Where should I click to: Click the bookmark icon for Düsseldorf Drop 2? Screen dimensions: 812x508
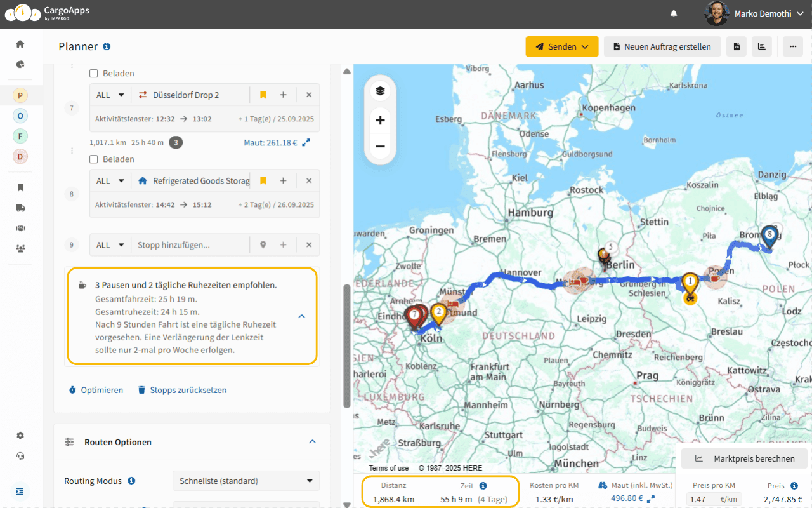(x=263, y=95)
